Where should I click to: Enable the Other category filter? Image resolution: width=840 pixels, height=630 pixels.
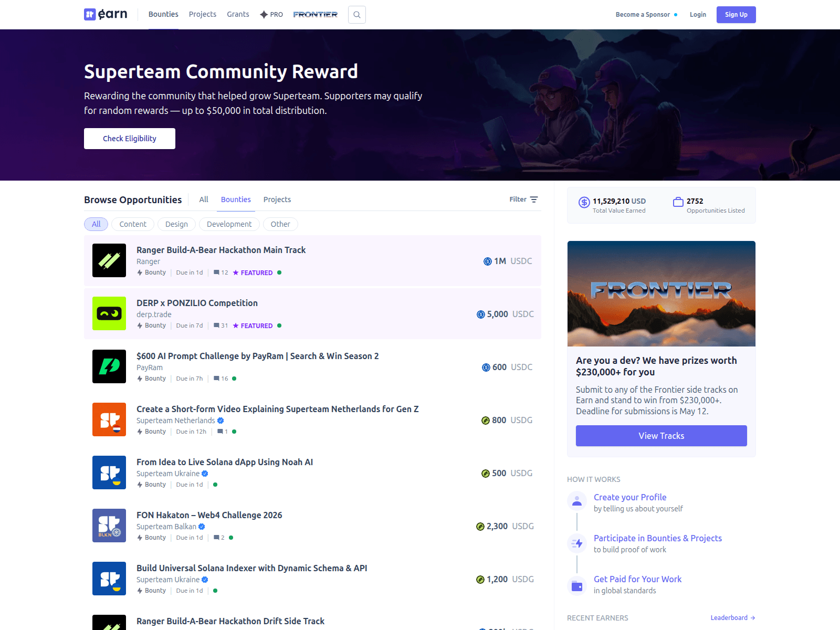[280, 224]
